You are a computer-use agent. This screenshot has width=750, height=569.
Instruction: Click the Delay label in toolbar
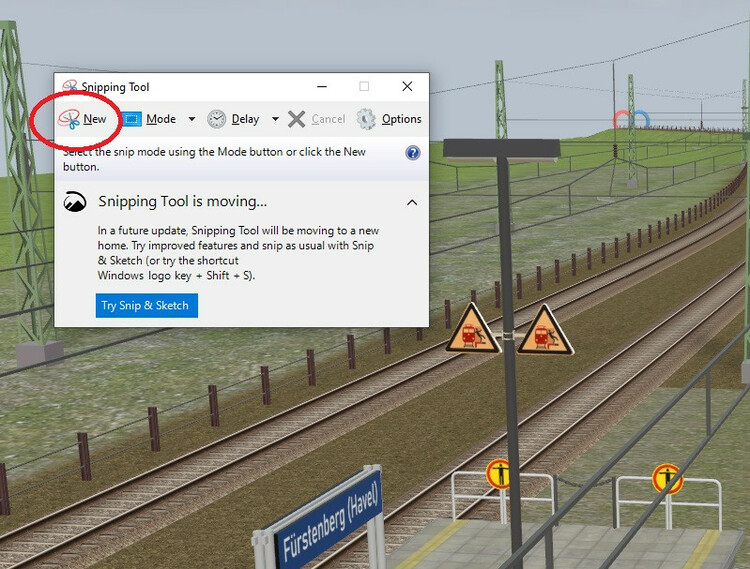point(245,119)
